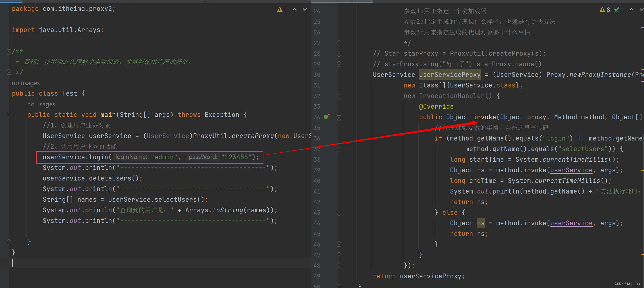This screenshot has width=644, height=288.
Task: Click the highlighted userServiceProxy variable on line 30
Action: point(449,75)
